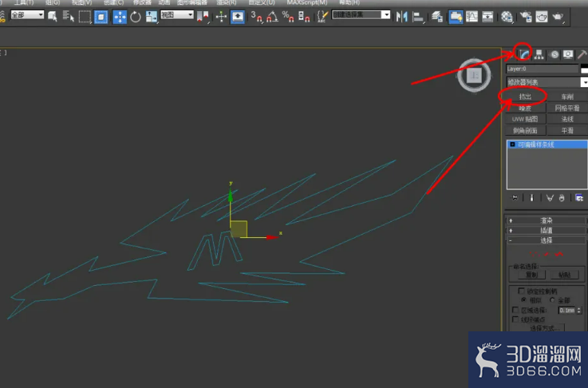Select the 相似 radio button
The image size is (588, 388).
pos(523,300)
